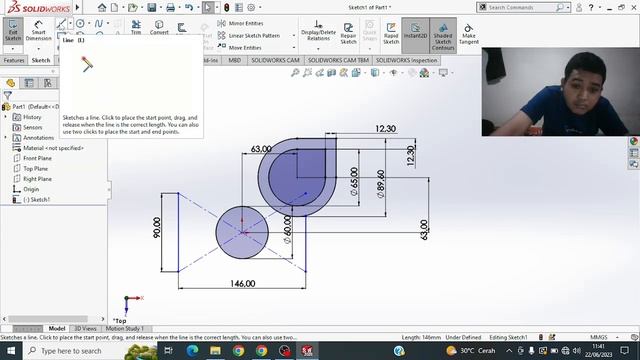Click the feature tree filter icon
Image resolution: width=640 pixels, height=360 pixels.
coord(7,96)
